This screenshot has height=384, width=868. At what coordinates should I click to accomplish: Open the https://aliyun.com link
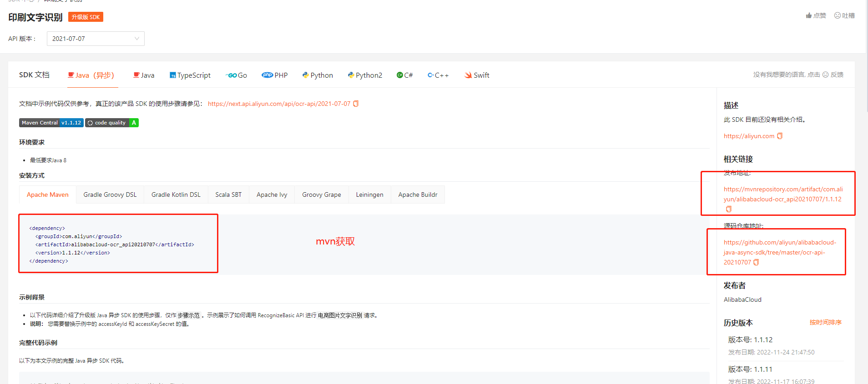(x=749, y=136)
